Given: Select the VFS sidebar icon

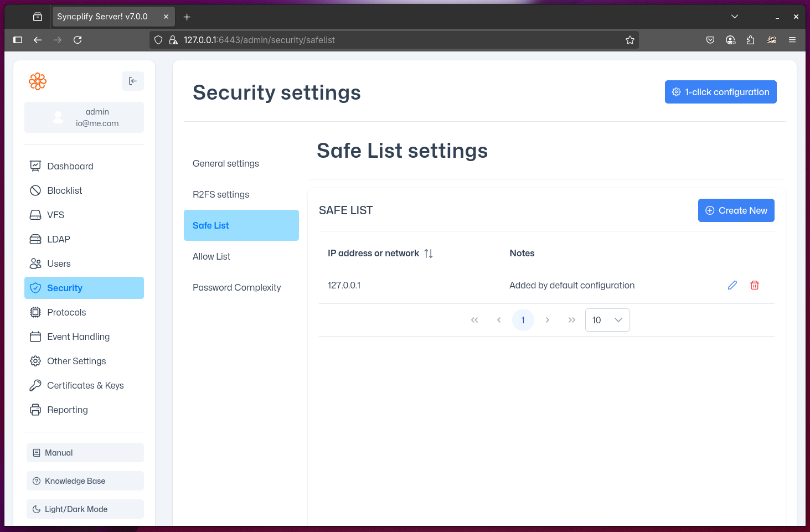Looking at the screenshot, I should 35,215.
